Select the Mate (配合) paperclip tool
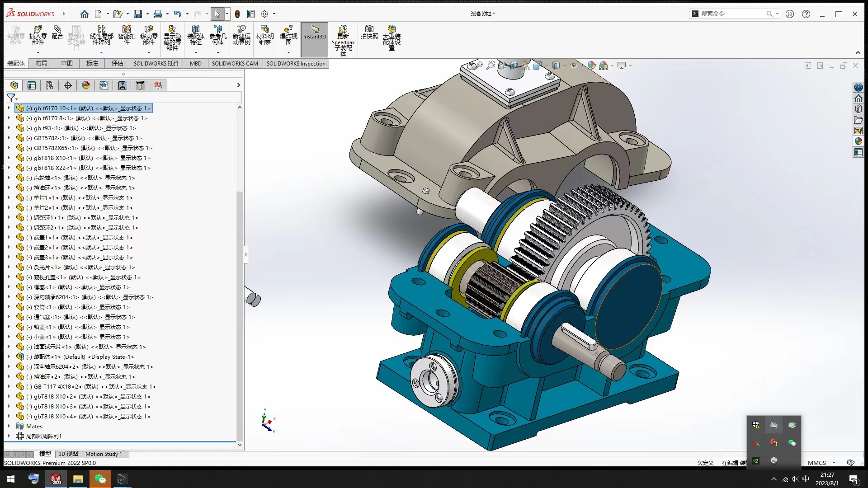 [57, 33]
